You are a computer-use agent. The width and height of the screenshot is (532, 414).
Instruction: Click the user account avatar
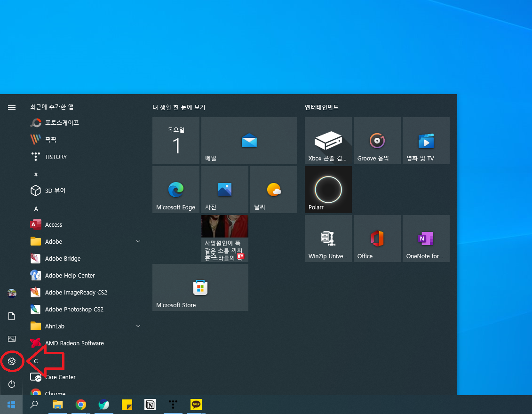click(12, 293)
